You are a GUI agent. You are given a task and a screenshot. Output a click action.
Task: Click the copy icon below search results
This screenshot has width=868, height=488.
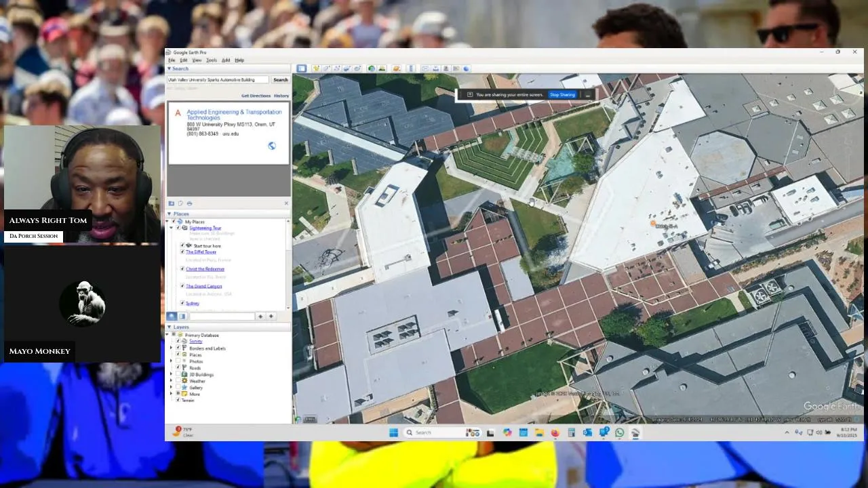pyautogui.click(x=180, y=203)
